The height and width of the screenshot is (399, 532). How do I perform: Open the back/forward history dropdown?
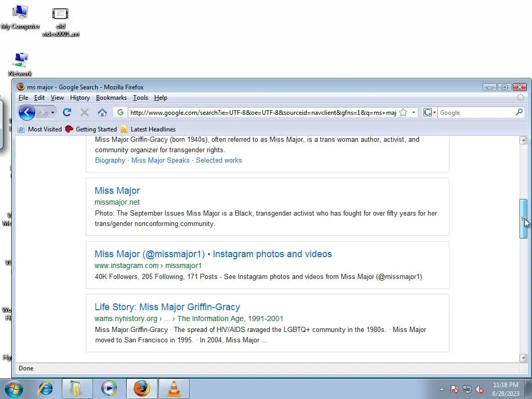(x=52, y=112)
